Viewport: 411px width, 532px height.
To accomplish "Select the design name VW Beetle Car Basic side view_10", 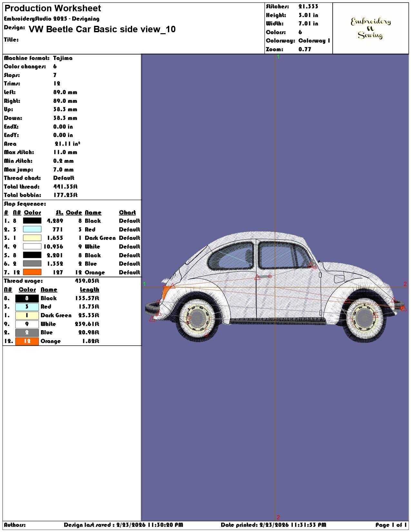I will [x=102, y=29].
